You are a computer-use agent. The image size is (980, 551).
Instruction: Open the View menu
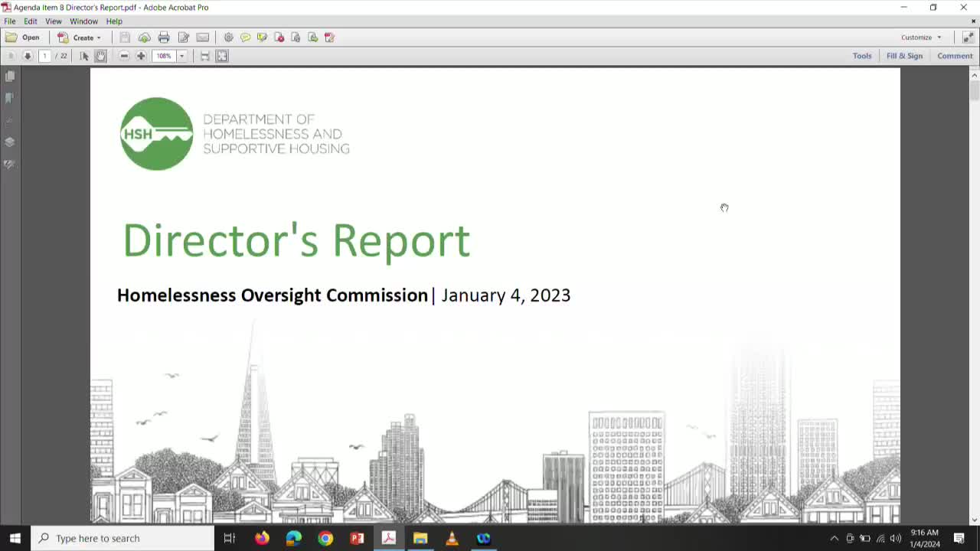pos(54,21)
